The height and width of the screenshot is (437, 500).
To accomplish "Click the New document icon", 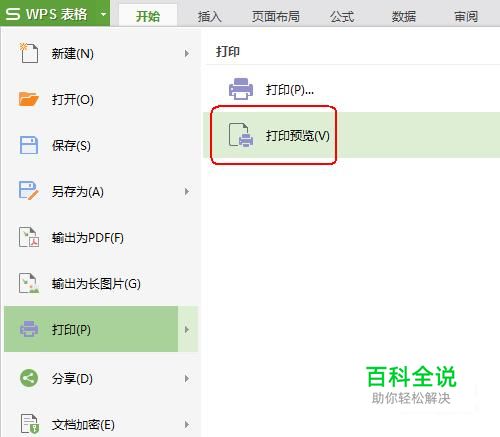I will tap(29, 53).
